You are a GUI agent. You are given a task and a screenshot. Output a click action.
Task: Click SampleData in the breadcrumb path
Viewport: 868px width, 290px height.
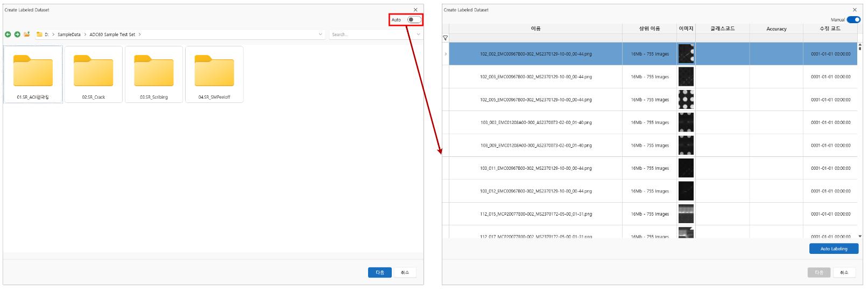click(69, 34)
